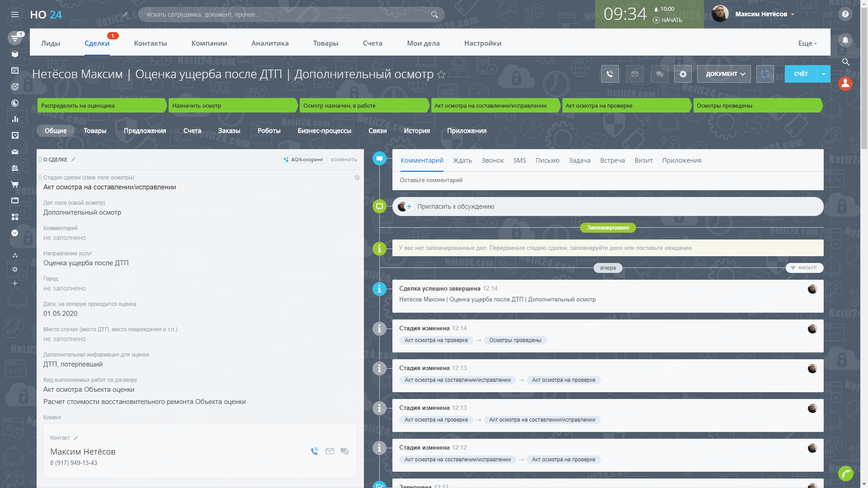868x488 pixels.
Task: Click the star favorite icon beside deal title
Action: point(441,75)
